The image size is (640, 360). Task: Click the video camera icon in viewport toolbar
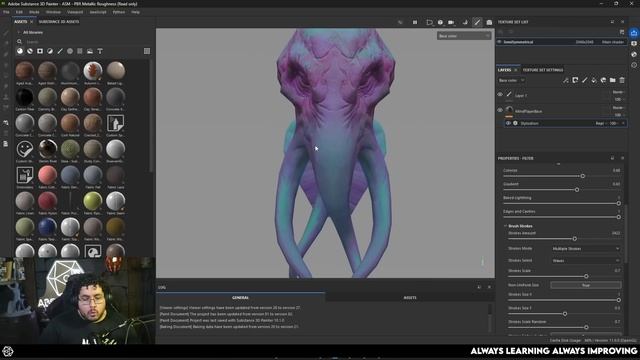[x=451, y=22]
